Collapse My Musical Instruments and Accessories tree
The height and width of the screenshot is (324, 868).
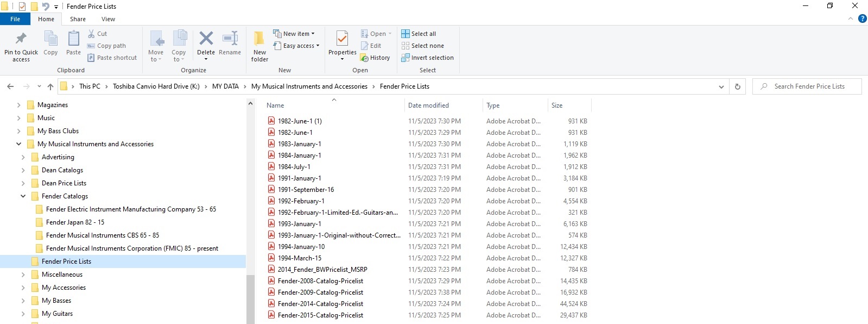tap(18, 144)
